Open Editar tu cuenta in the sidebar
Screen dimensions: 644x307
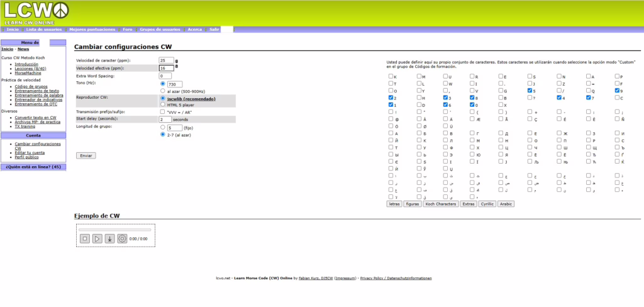(30, 152)
